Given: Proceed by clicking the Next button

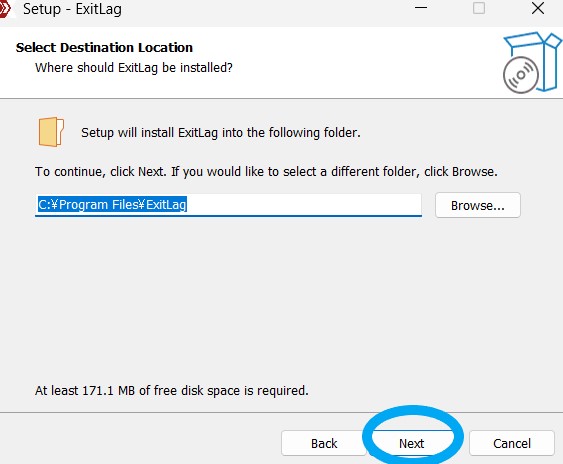Looking at the screenshot, I should [411, 443].
